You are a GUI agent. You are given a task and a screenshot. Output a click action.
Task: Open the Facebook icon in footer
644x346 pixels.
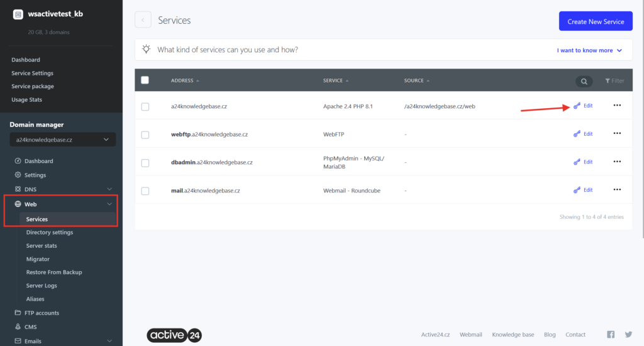[611, 335]
